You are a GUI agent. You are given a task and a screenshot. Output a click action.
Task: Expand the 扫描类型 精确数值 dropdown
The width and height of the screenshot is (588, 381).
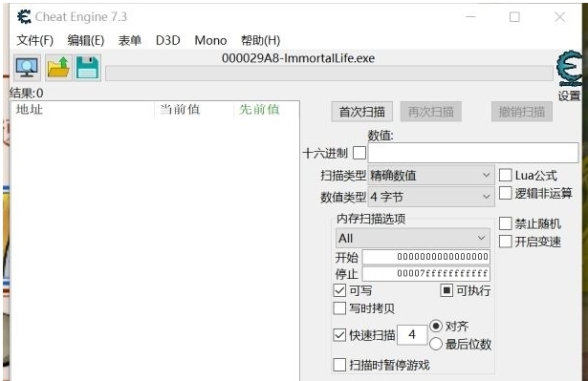pos(431,176)
